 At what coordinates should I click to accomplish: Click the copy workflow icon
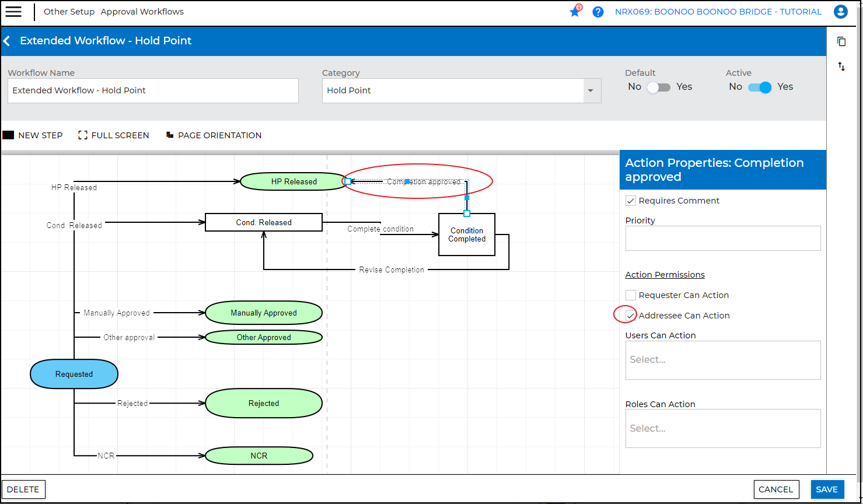[841, 41]
